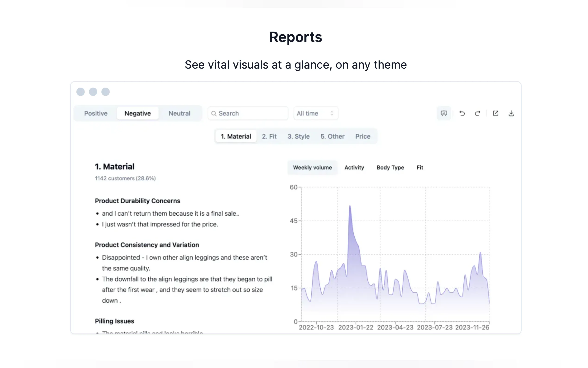
Task: Show the Weekly volume chart
Action: [312, 168]
